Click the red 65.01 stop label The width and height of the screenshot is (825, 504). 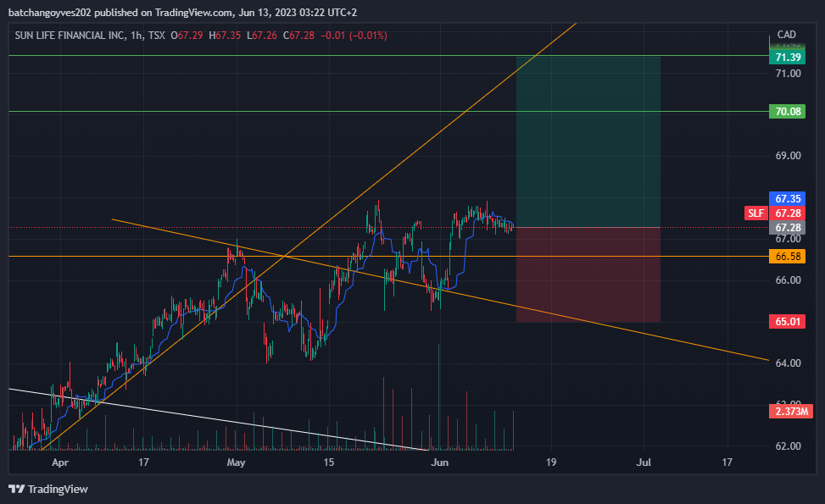tap(787, 321)
